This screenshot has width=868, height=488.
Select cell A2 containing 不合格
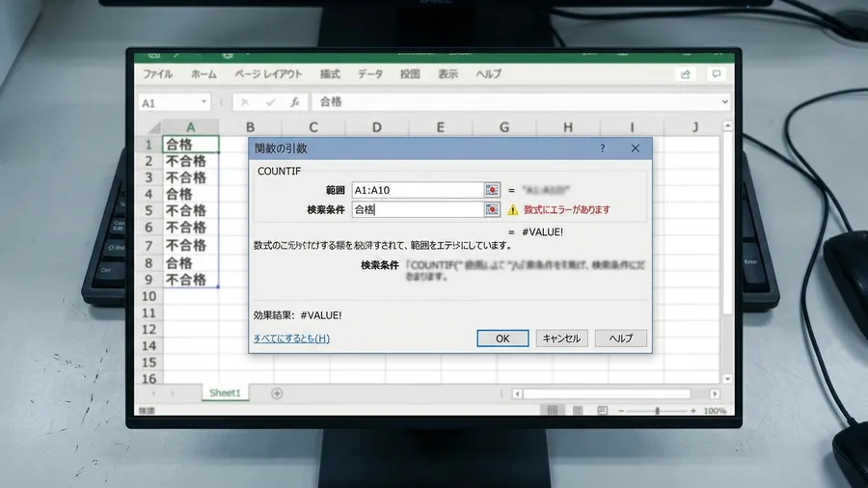[190, 161]
